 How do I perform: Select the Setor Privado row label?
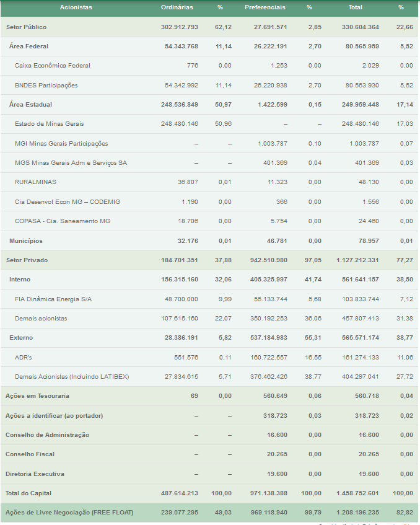[27, 260]
